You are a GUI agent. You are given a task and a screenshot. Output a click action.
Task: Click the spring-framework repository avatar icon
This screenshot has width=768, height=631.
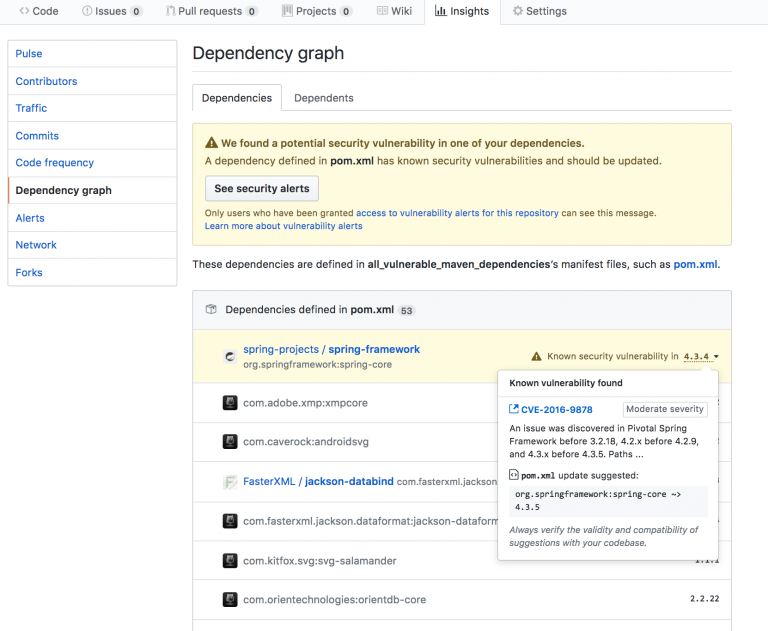click(229, 356)
